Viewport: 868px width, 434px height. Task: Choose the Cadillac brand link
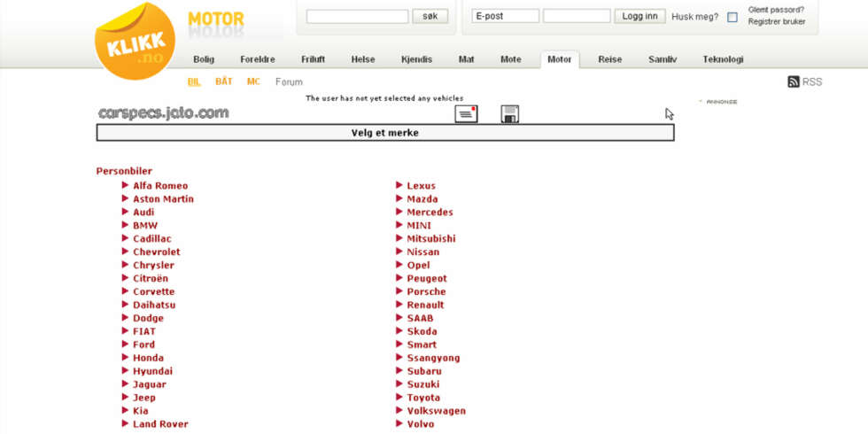click(152, 238)
